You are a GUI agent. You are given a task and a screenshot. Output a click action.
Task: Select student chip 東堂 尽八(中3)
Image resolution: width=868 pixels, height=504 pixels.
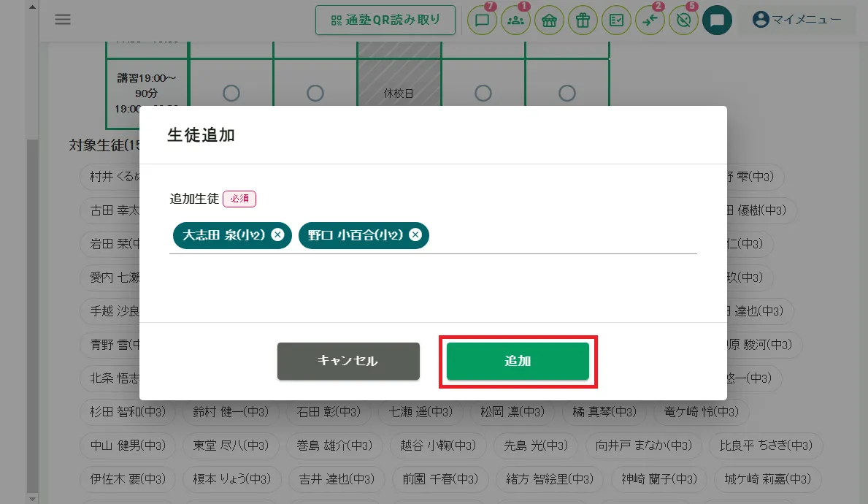(231, 446)
